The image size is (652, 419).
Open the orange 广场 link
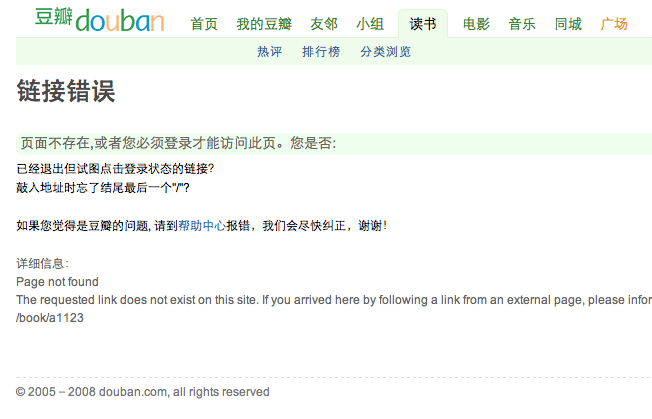click(x=614, y=24)
